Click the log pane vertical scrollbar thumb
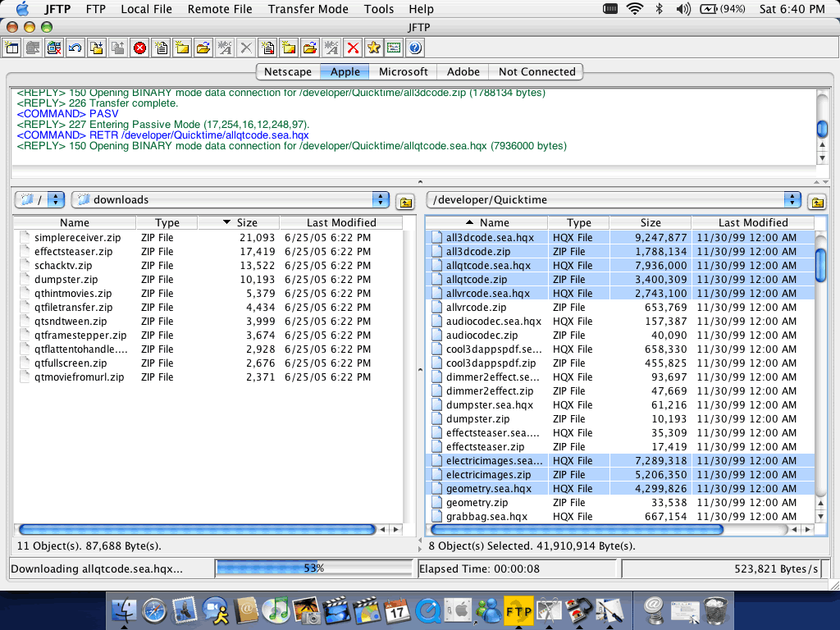 [x=822, y=129]
